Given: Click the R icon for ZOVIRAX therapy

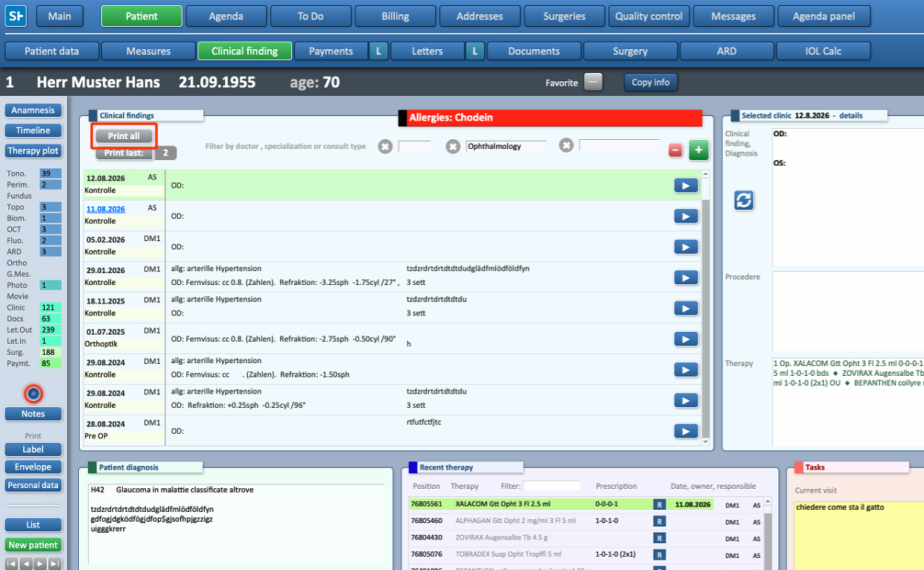Looking at the screenshot, I should (659, 537).
